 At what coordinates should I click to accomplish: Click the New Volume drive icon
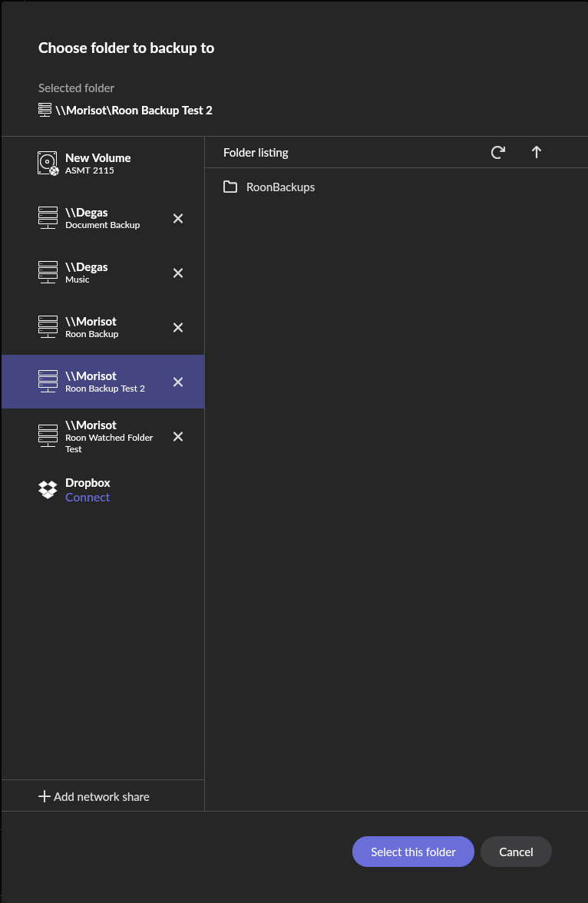pos(48,163)
